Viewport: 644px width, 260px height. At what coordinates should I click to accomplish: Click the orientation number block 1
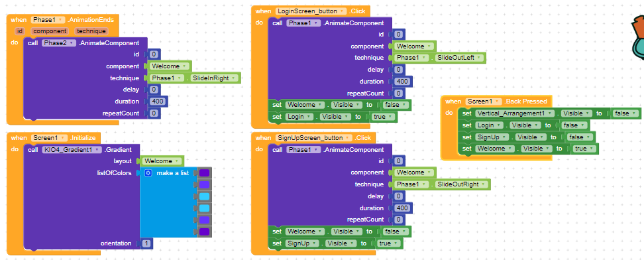click(x=146, y=243)
